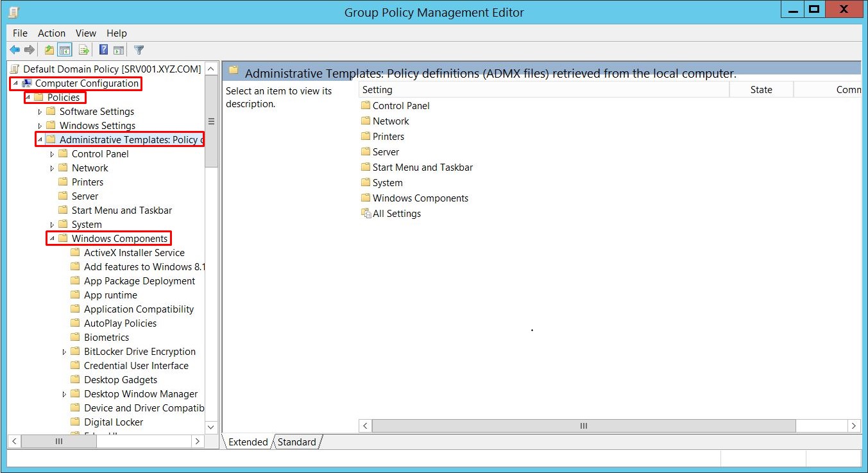Viewport: 868px width, 473px height.
Task: Click the Export List toolbar icon
Action: [83, 50]
